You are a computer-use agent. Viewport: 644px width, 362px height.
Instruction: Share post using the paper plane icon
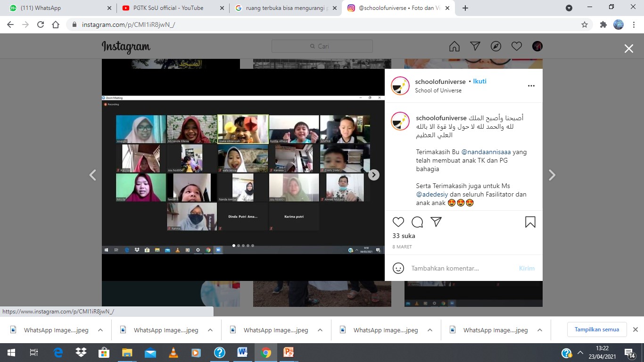point(436,222)
